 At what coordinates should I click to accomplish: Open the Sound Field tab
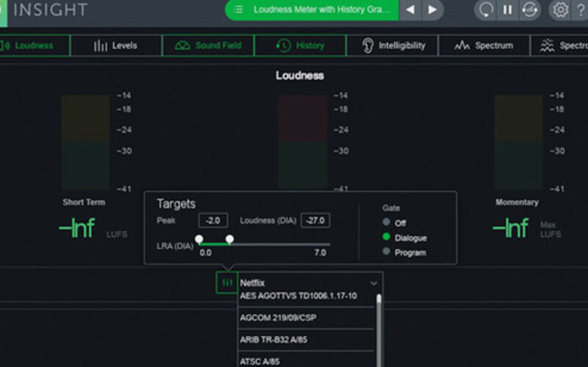coord(208,46)
